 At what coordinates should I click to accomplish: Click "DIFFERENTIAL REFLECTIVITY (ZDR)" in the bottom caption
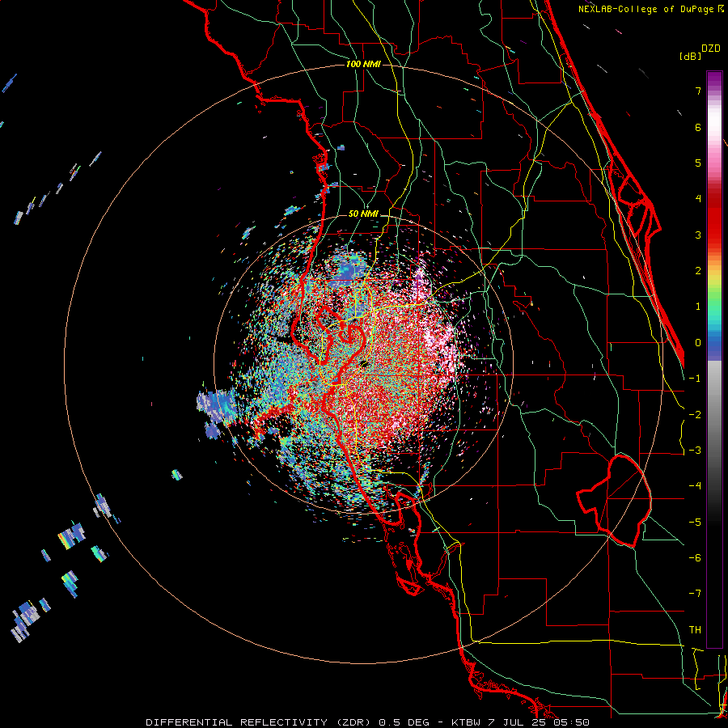coord(260,722)
